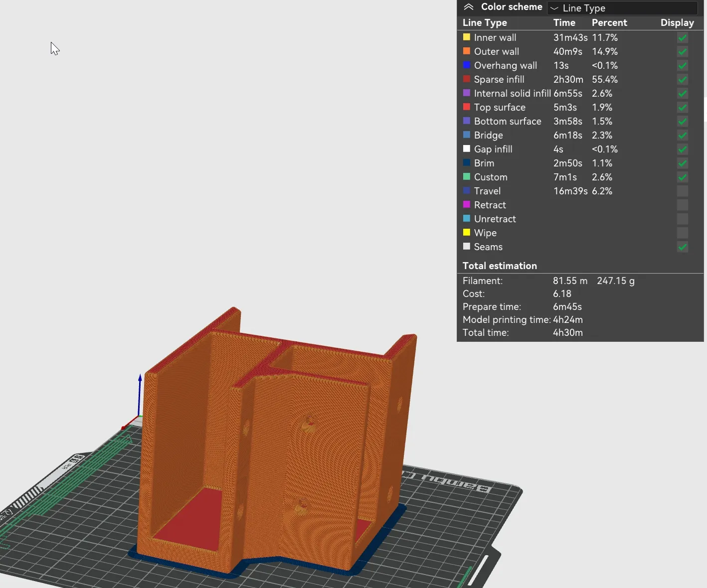Open the Line Type color scheme dropdown
The image size is (707, 588).
[622, 8]
